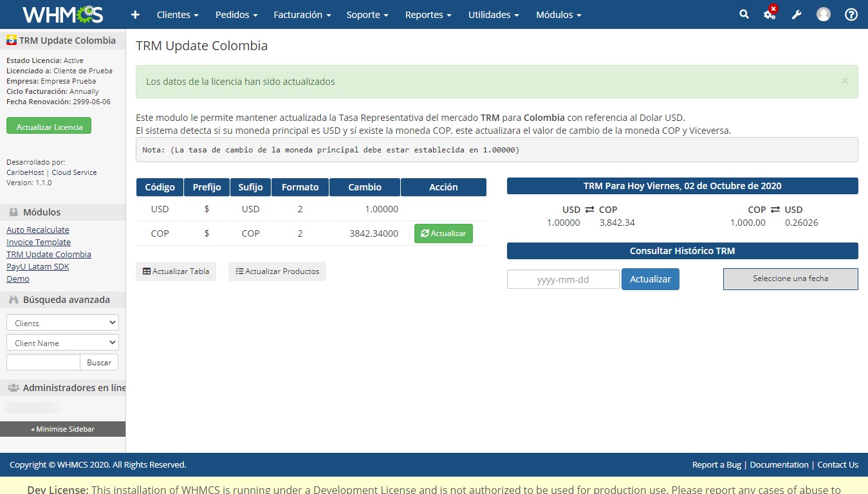
Task: Focus the advanced search text box
Action: tap(43, 362)
